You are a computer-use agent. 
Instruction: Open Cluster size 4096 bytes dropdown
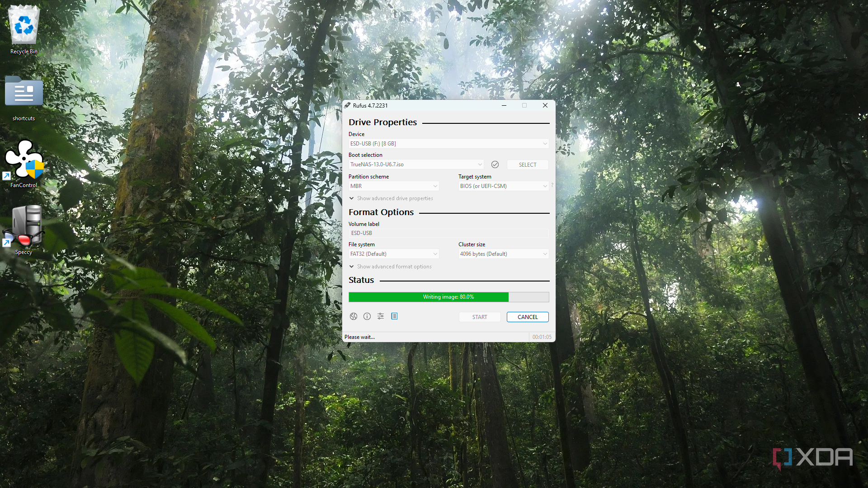coord(504,254)
